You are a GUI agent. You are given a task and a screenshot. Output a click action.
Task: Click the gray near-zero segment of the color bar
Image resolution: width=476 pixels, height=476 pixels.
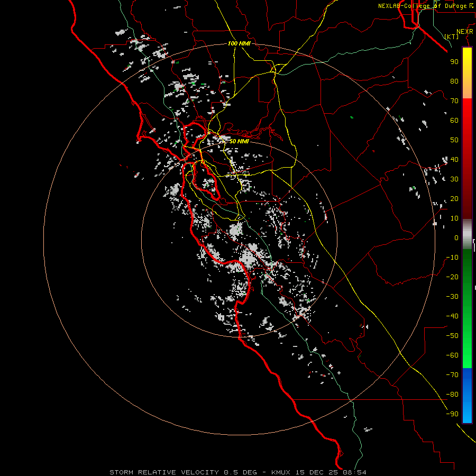[467, 234]
